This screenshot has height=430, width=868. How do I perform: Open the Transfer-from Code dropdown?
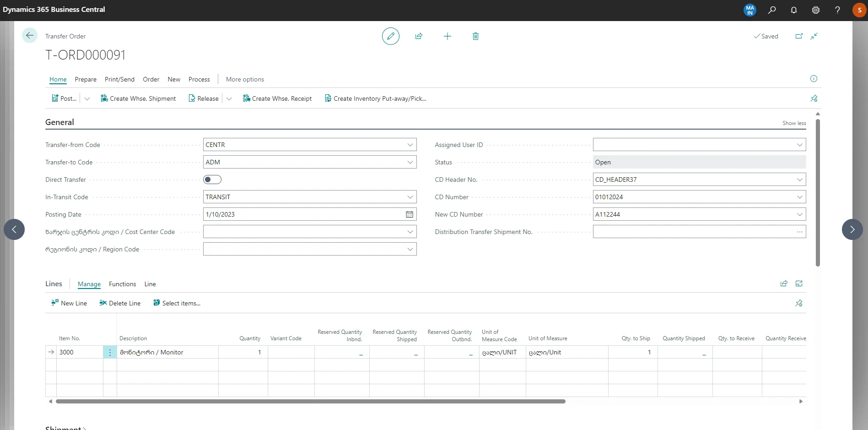tap(410, 144)
